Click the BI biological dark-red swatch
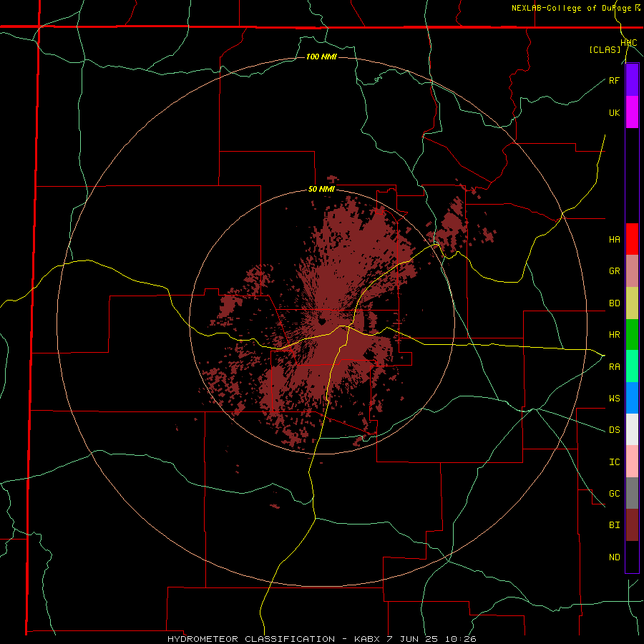The image size is (644, 644). (632, 525)
